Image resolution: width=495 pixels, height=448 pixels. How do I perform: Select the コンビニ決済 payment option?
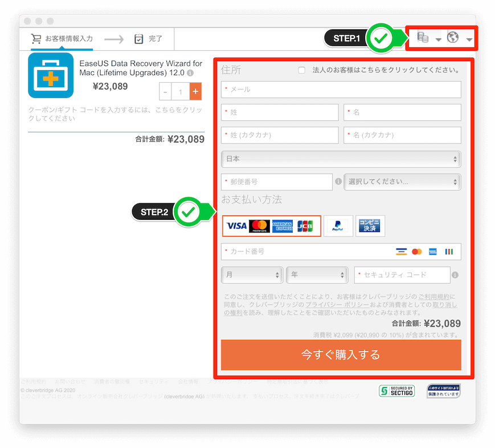(x=370, y=226)
